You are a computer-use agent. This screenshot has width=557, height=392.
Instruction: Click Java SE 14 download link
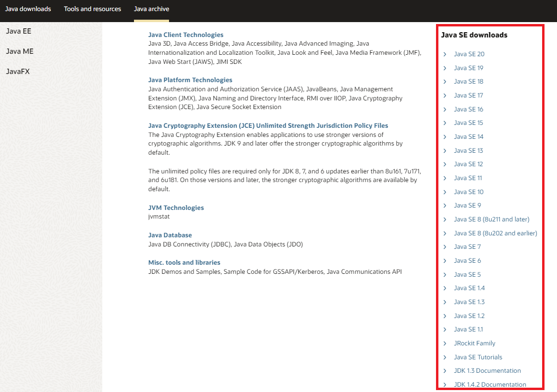[x=469, y=136]
